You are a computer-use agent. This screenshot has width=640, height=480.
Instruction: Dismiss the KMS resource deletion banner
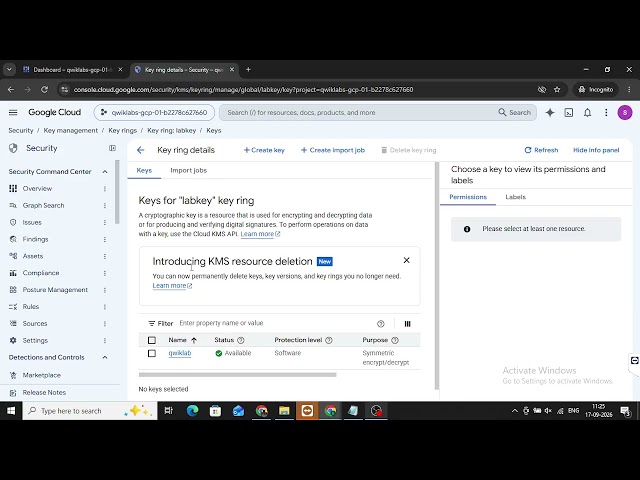(x=406, y=260)
